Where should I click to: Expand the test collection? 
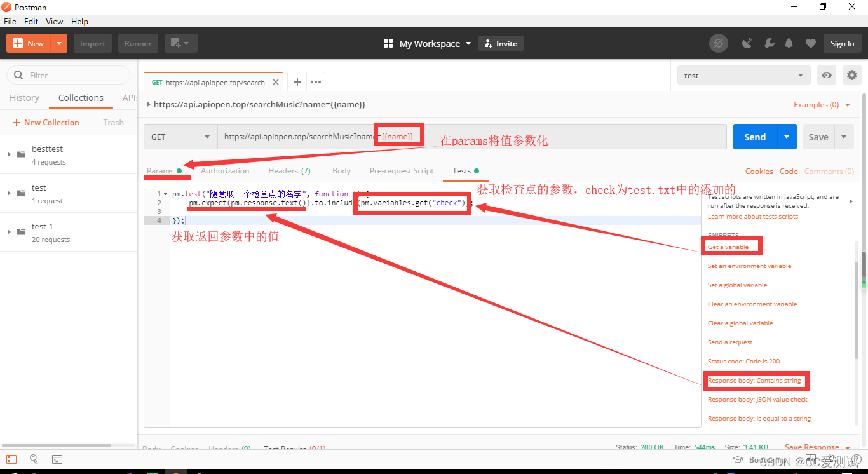[x=9, y=193]
